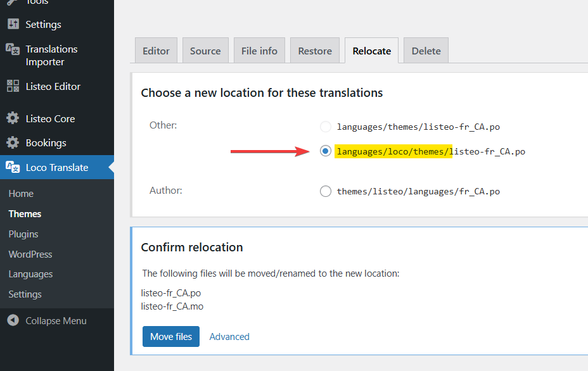This screenshot has height=371, width=588.
Task: Click the Settings sliders icon in sidebar
Action: [13, 24]
